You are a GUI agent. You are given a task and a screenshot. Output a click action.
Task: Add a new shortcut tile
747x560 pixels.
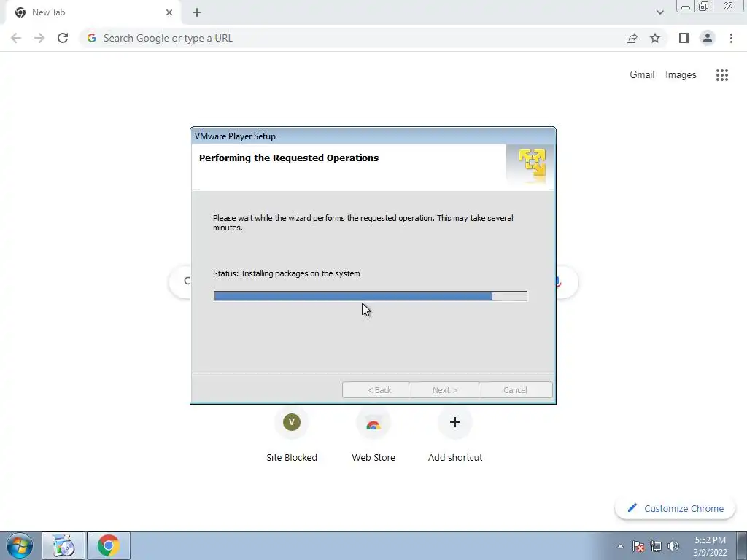pyautogui.click(x=455, y=435)
